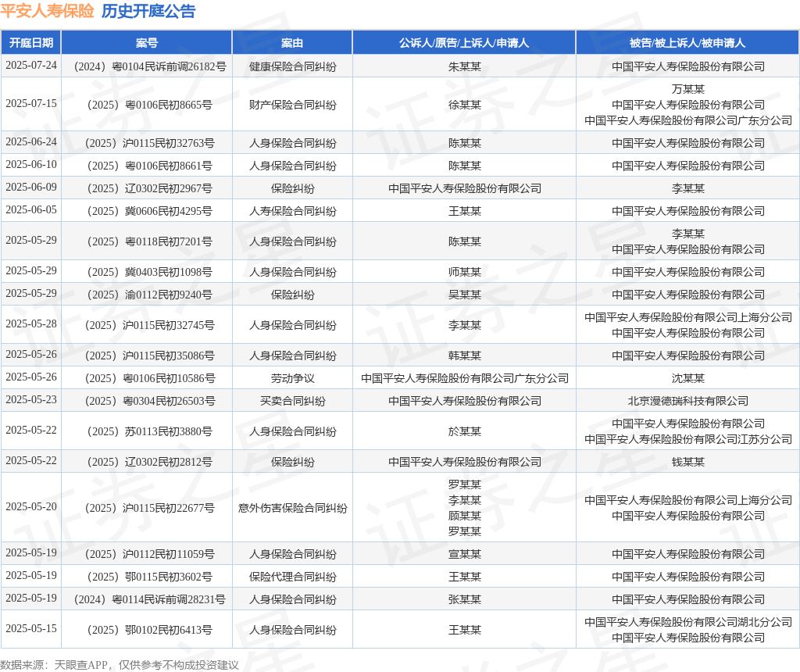Image resolution: width=800 pixels, height=672 pixels.
Task: Click the date cell 2025-05-20
Action: tap(31, 507)
